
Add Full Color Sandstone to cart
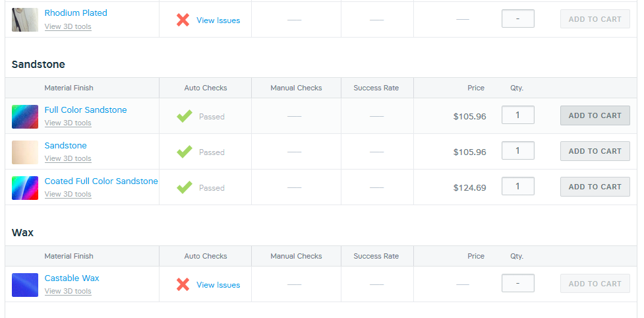click(595, 115)
